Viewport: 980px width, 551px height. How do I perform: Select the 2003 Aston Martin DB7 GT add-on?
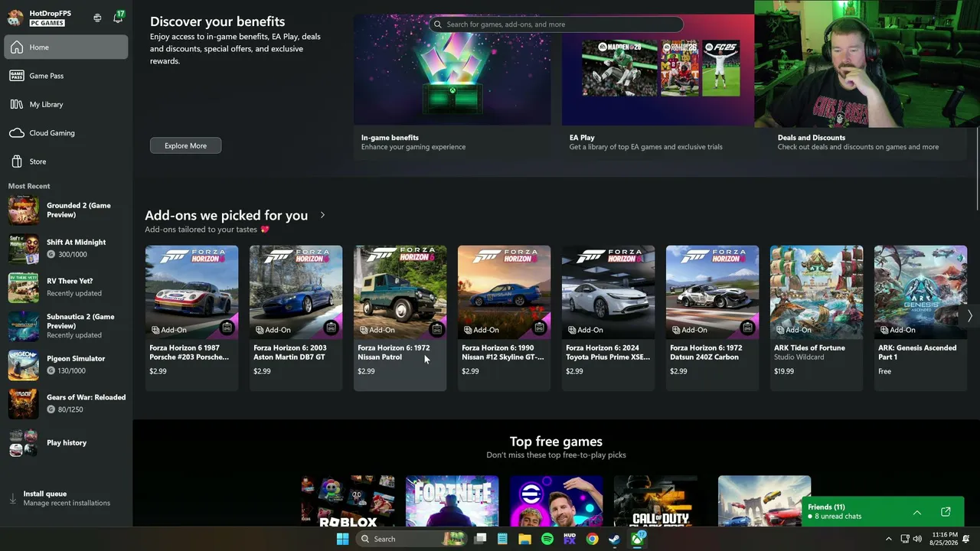point(296,318)
